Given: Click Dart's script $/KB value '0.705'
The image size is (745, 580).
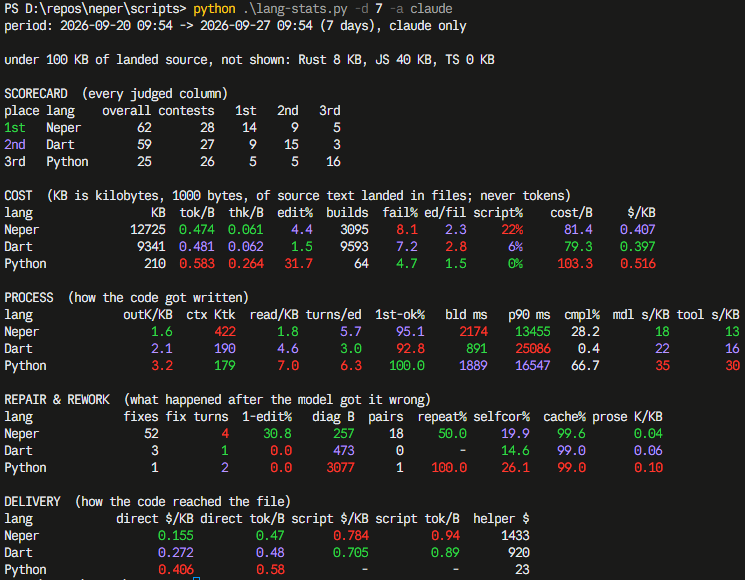Looking at the screenshot, I should coord(351,553).
